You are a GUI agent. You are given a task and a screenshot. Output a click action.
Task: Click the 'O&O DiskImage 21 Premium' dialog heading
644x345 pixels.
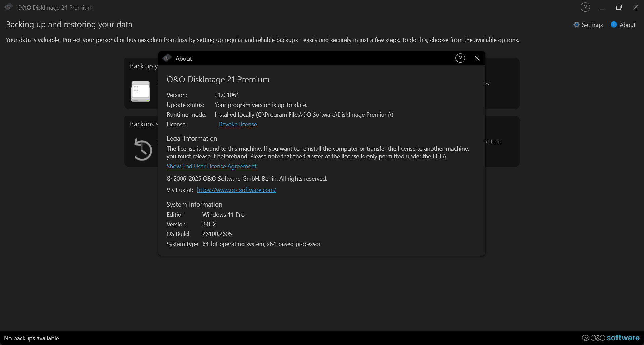coord(218,80)
